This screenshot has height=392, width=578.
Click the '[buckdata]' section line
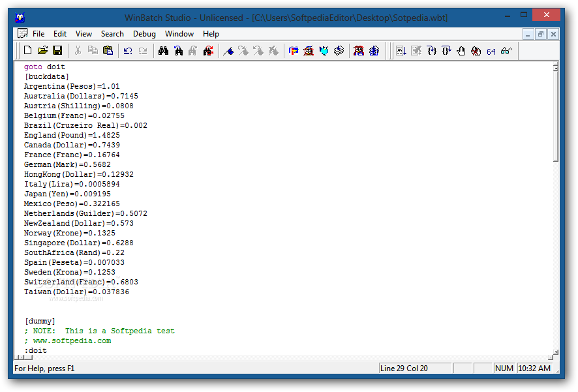tap(47, 76)
